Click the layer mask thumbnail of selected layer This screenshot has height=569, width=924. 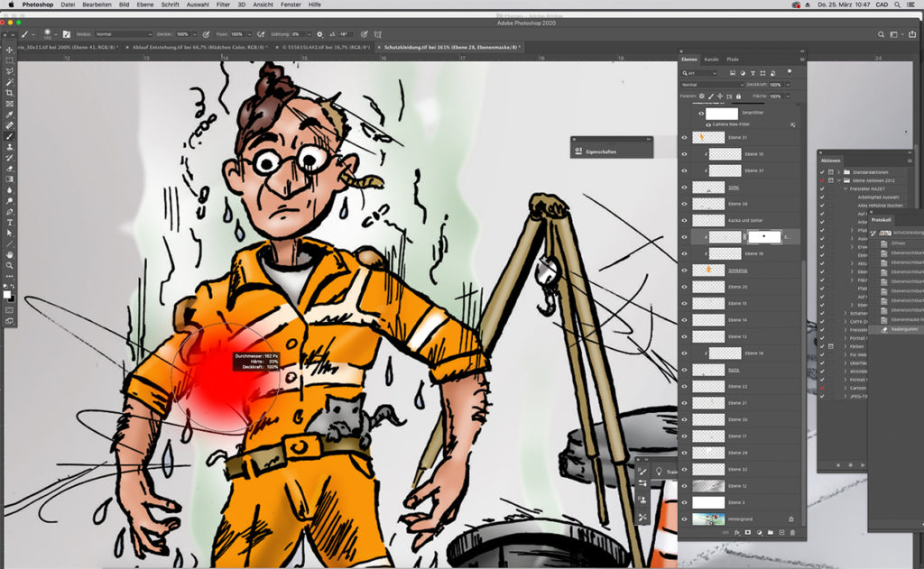pyautogui.click(x=764, y=237)
